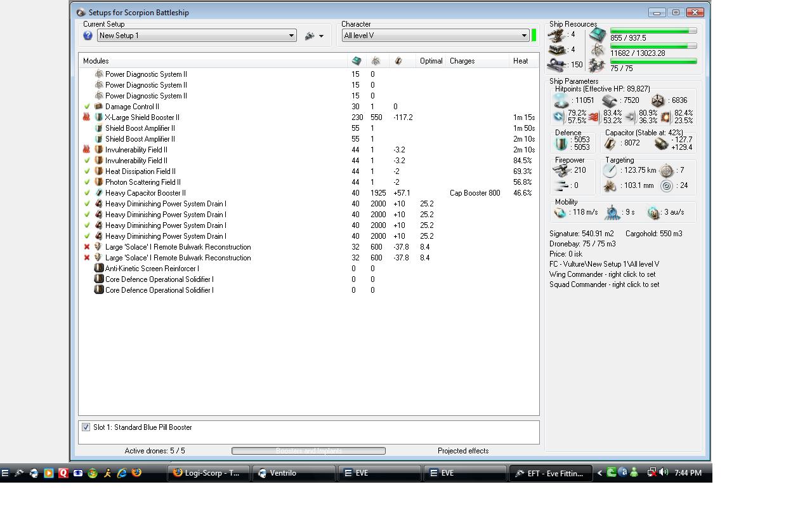Switch to the Boosters and Implants tab
812x508 pixels.
tap(308, 451)
